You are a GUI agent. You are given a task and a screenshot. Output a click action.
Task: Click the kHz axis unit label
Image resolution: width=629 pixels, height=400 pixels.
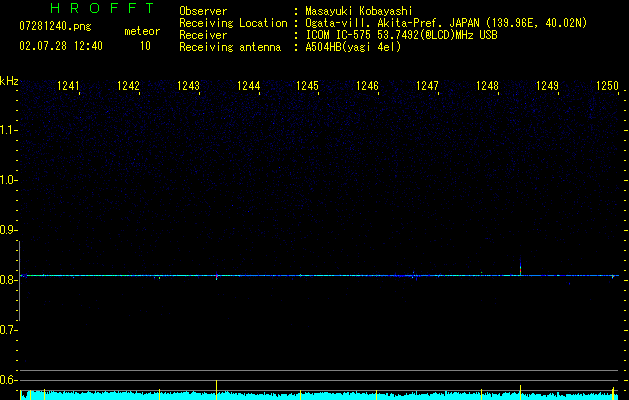pos(9,81)
